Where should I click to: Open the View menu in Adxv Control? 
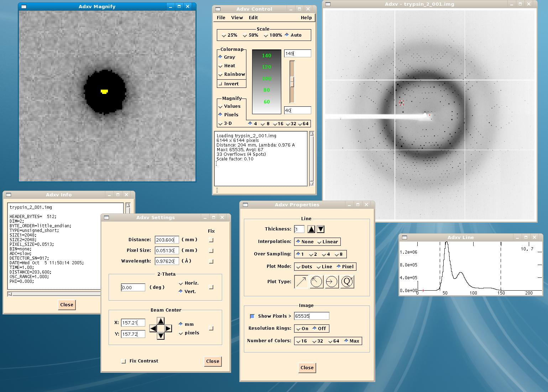pyautogui.click(x=237, y=17)
